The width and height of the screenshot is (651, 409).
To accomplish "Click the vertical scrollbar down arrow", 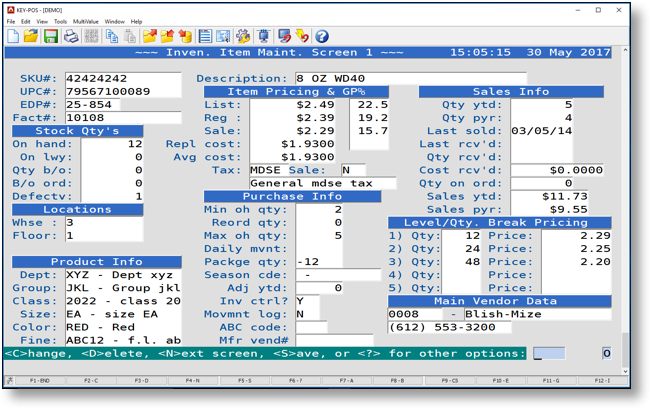I will (626, 371).
